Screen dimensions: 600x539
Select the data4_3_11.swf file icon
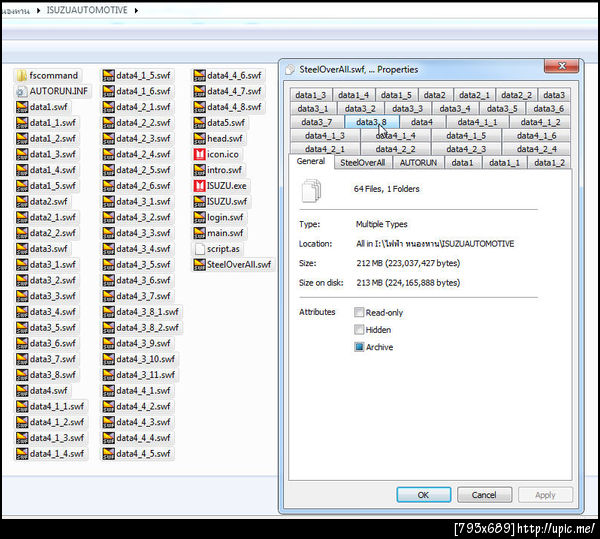point(109,375)
